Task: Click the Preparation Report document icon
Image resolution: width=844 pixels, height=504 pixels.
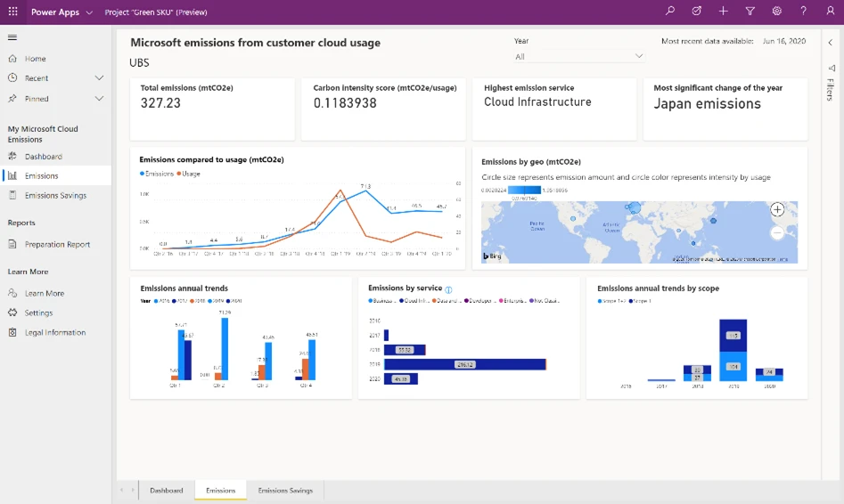Action: (12, 244)
